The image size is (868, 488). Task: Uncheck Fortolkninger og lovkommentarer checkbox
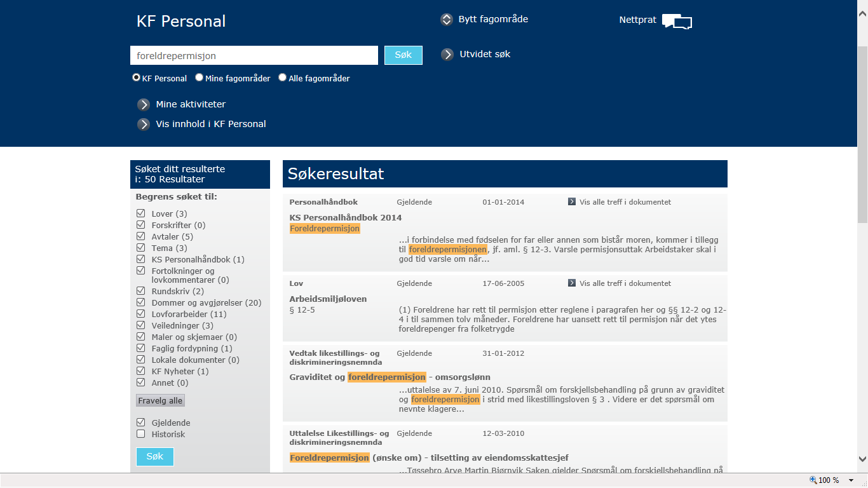pyautogui.click(x=141, y=271)
